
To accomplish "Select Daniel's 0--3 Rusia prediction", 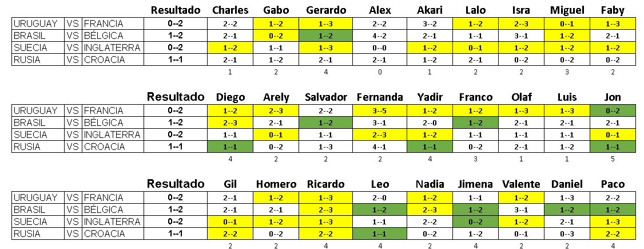I will click(567, 234).
